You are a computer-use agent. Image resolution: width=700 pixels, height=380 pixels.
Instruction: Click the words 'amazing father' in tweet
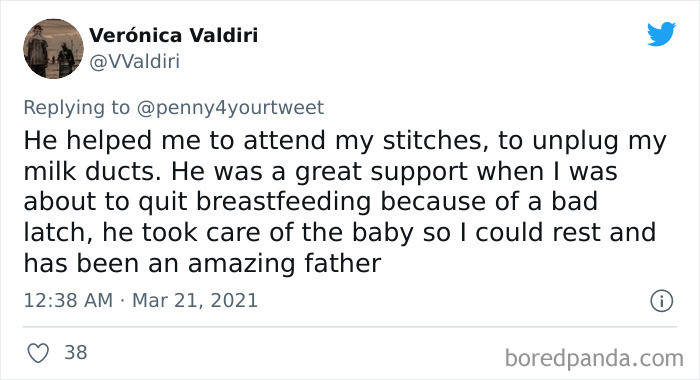(284, 263)
